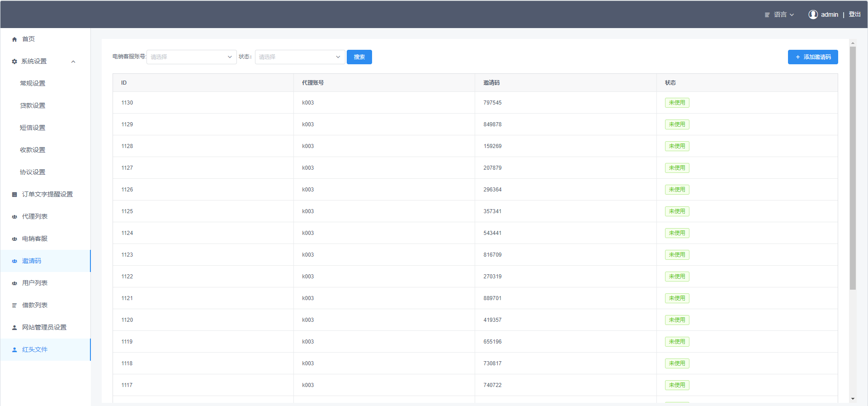
Task: Open 贷款设置 in the sidebar
Action: [33, 105]
